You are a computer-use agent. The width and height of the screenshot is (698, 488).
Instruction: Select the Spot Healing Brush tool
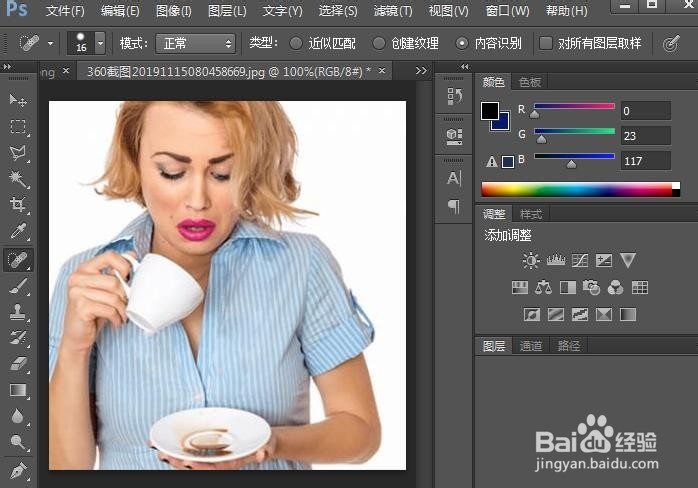18,259
